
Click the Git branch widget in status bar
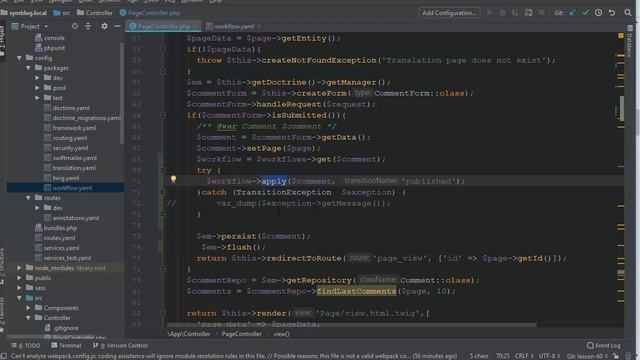587,356
